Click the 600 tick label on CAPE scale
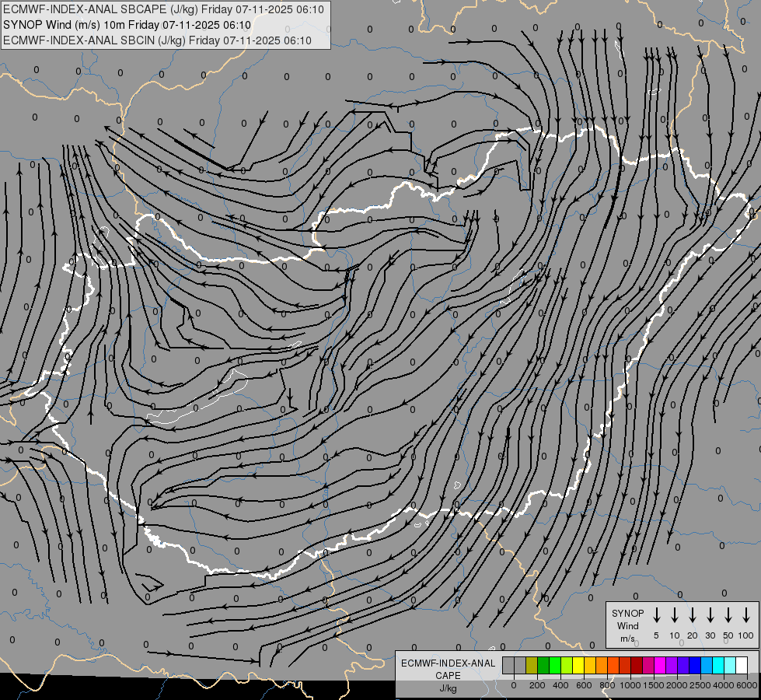The height and width of the screenshot is (700, 761). coord(584,685)
